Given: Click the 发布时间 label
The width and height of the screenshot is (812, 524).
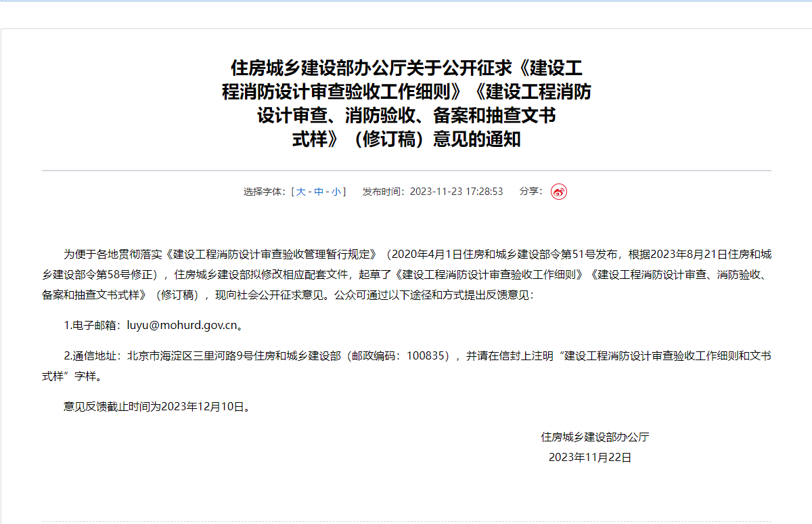Looking at the screenshot, I should (x=382, y=192).
